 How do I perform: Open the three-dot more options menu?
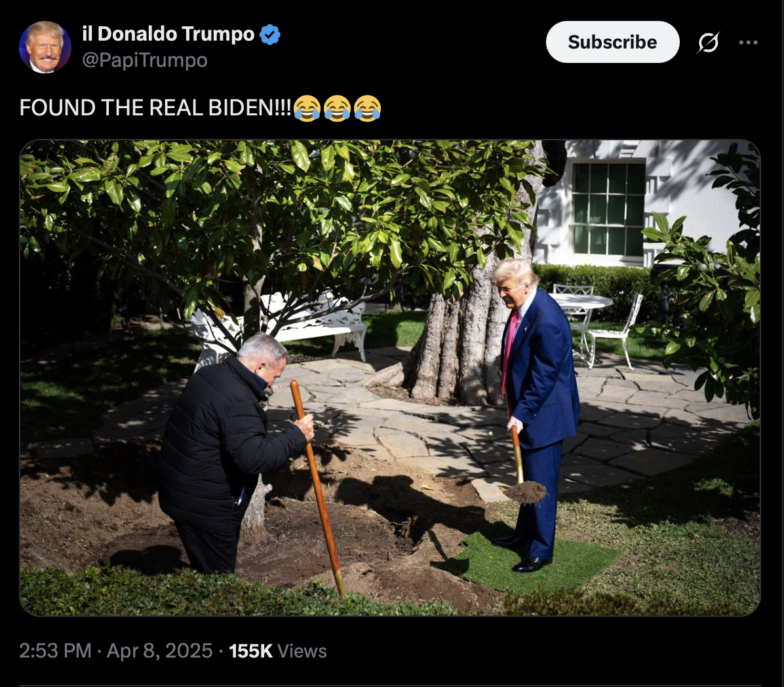pos(748,43)
